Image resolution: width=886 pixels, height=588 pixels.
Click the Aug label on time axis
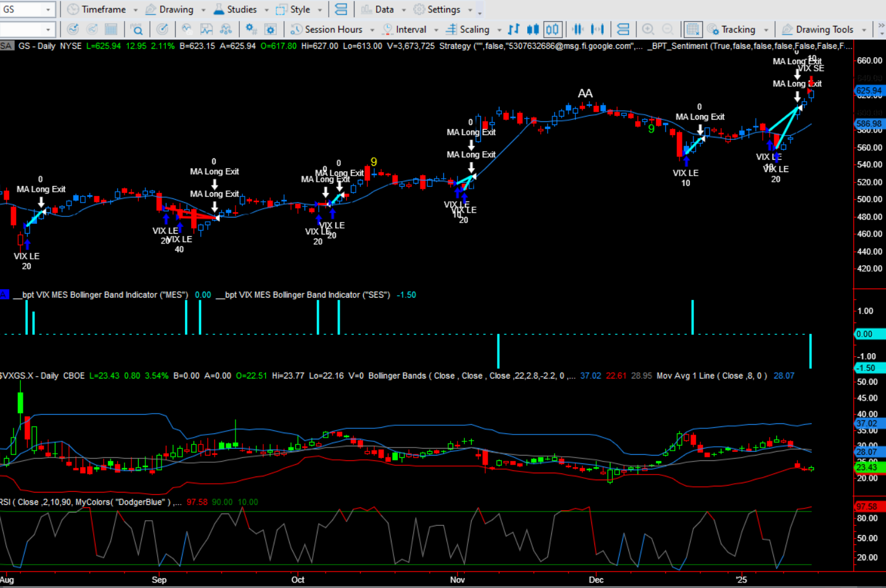point(7,580)
